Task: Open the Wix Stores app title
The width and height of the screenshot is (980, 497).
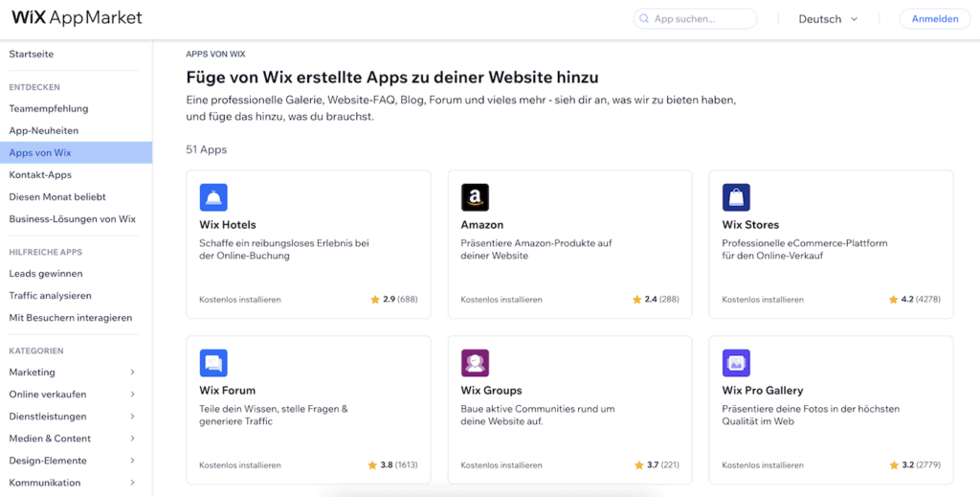Action: click(x=750, y=225)
